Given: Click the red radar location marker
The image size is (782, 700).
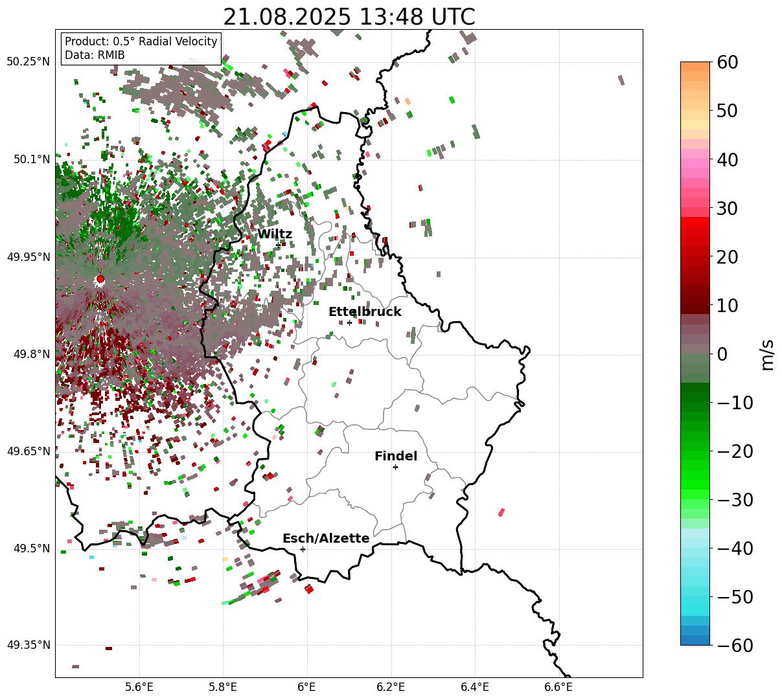Looking at the screenshot, I should 100,279.
